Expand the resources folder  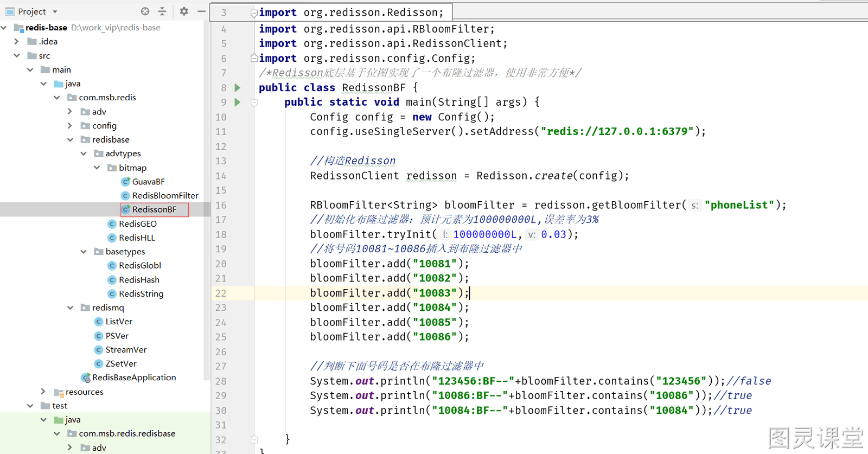coord(43,392)
